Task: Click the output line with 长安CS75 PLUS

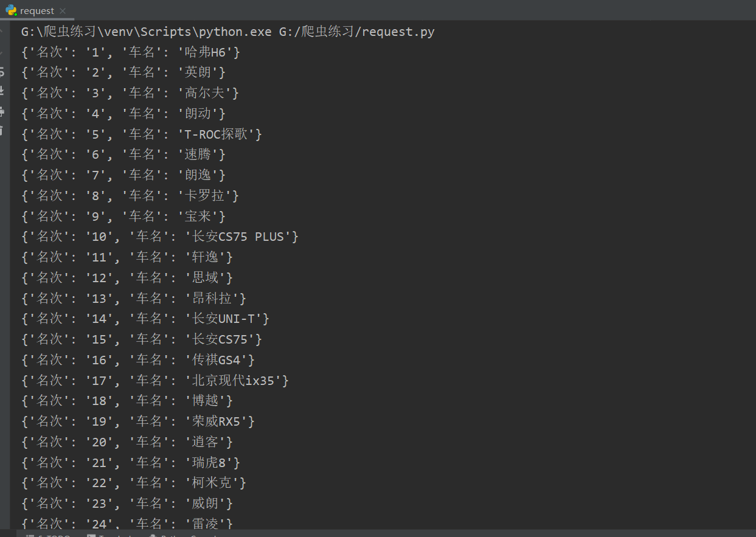Action: [159, 237]
